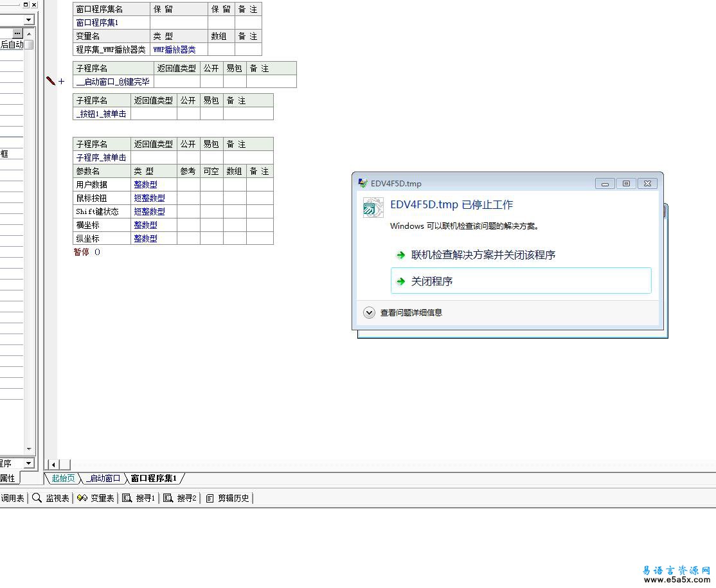Expand the __启动窗口_创建完毕 subroutine plus sign
This screenshot has width=716, height=588.
click(62, 82)
